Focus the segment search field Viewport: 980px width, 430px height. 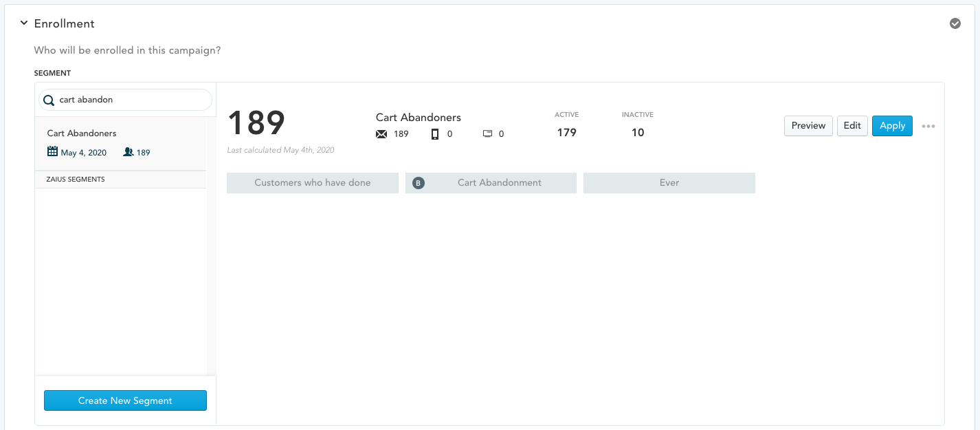125,100
